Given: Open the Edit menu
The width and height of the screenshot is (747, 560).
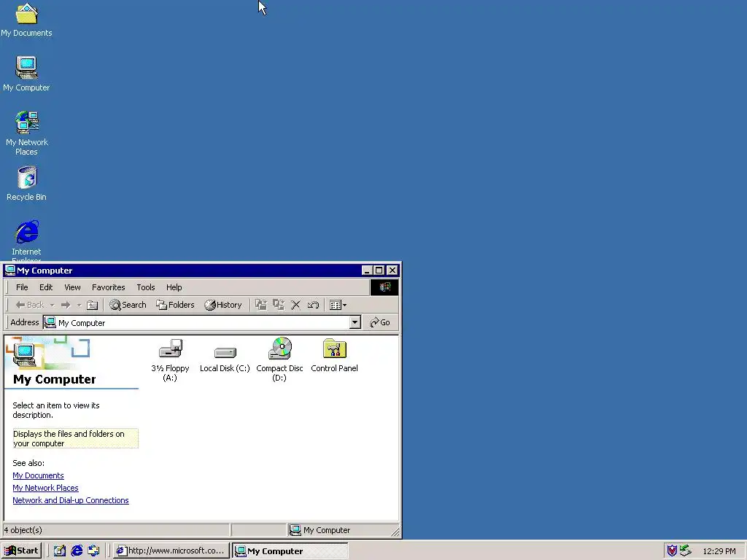Looking at the screenshot, I should [46, 287].
